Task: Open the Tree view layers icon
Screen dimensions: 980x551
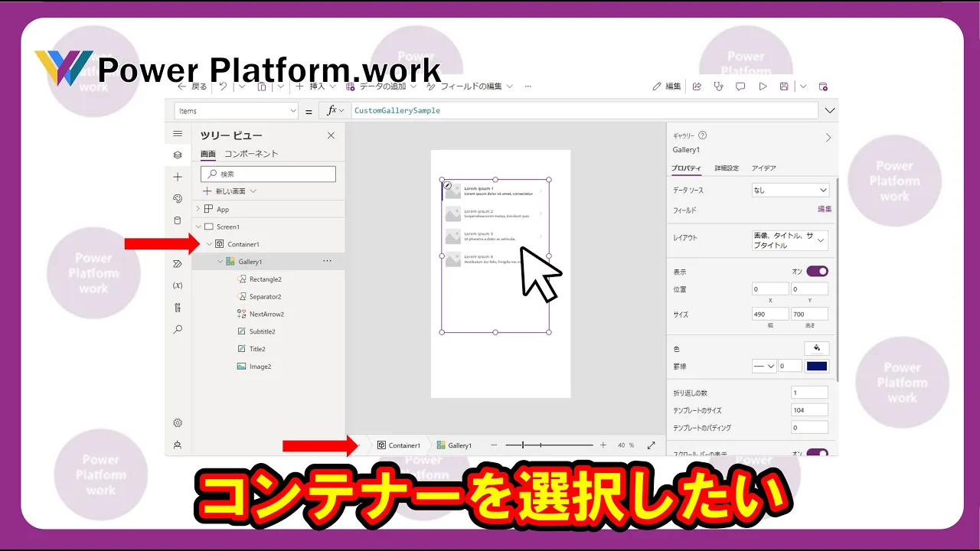Action: coord(178,155)
